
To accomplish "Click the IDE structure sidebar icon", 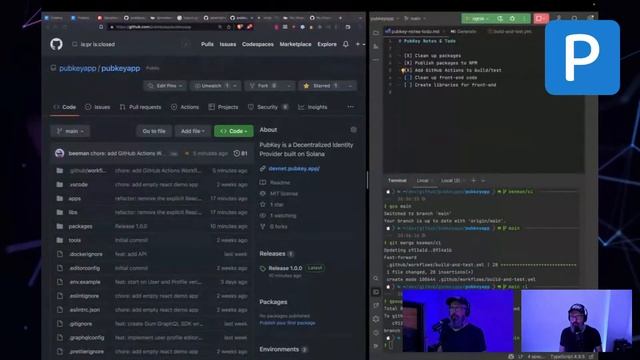I will (x=376, y=47).
